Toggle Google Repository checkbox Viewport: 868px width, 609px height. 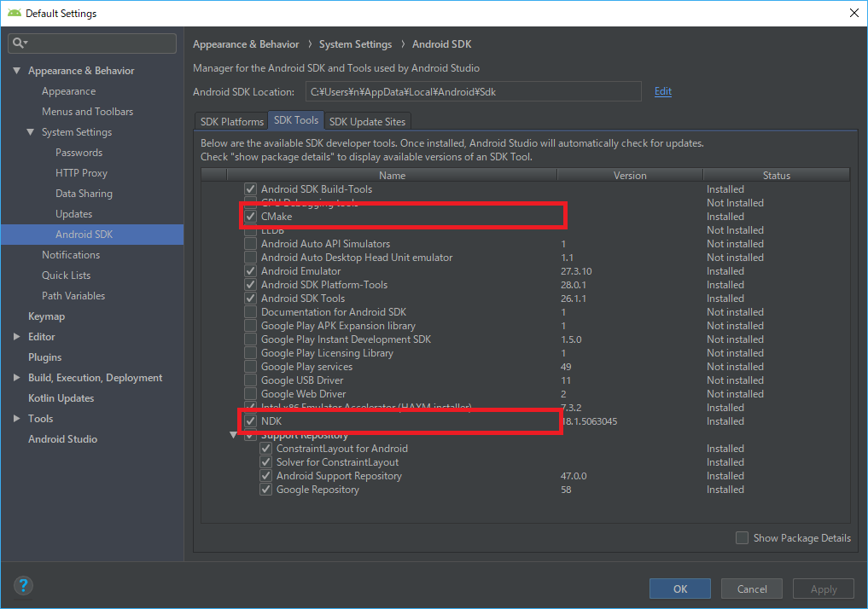(266, 489)
